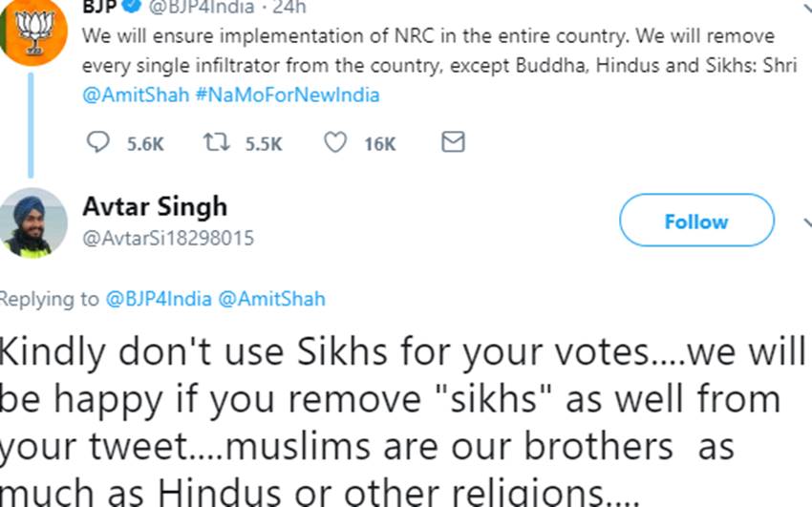The width and height of the screenshot is (812, 507).
Task: Open the BJP lotus profile picture
Action: tap(31, 31)
